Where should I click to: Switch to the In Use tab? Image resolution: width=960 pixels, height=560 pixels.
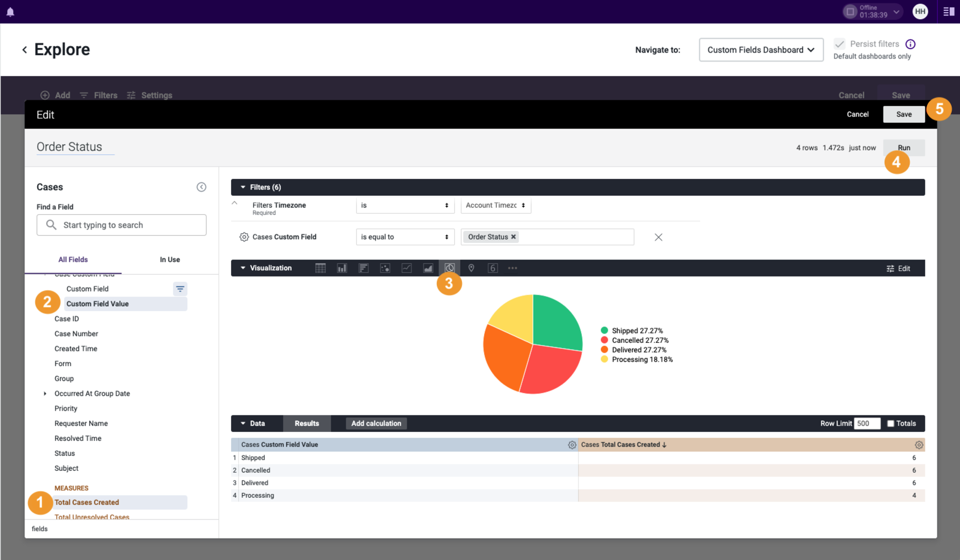(x=170, y=260)
